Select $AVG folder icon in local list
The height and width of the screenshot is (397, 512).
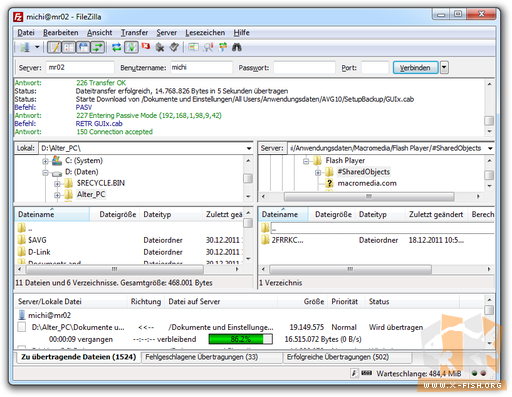click(22, 240)
